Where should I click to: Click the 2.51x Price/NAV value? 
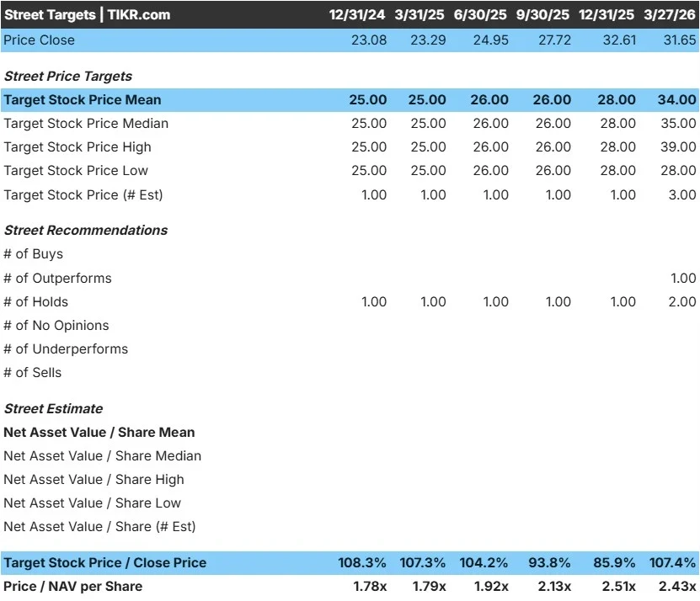coord(619,587)
